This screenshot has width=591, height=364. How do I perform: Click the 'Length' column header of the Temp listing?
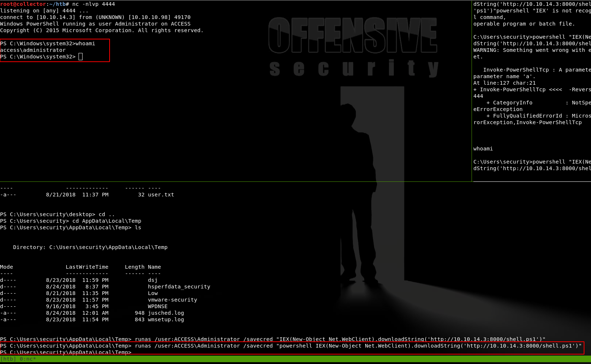coord(135,267)
